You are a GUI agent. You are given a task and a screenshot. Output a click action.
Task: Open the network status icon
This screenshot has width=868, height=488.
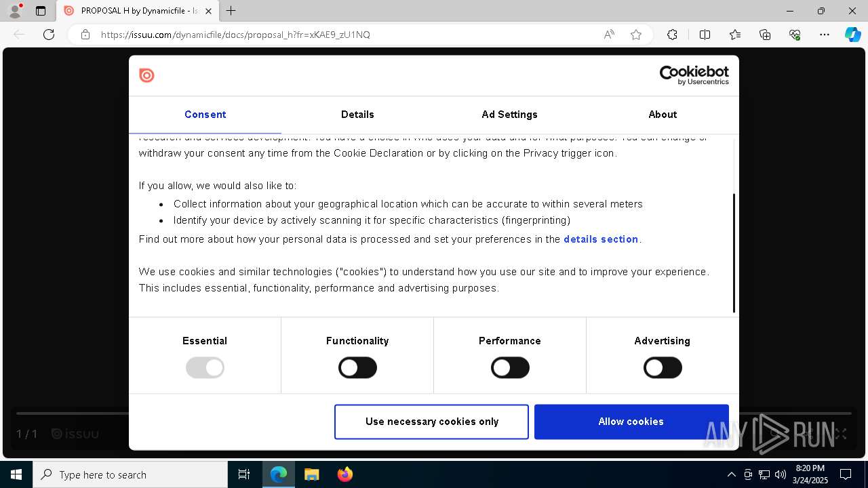(764, 474)
